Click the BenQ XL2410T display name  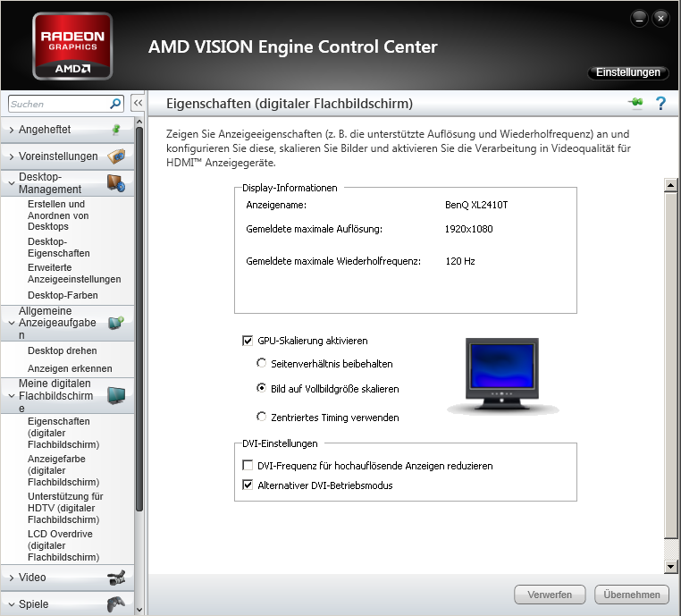tap(476, 205)
